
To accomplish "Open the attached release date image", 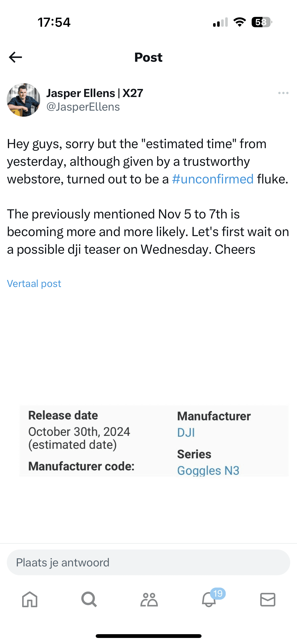I will (154, 441).
